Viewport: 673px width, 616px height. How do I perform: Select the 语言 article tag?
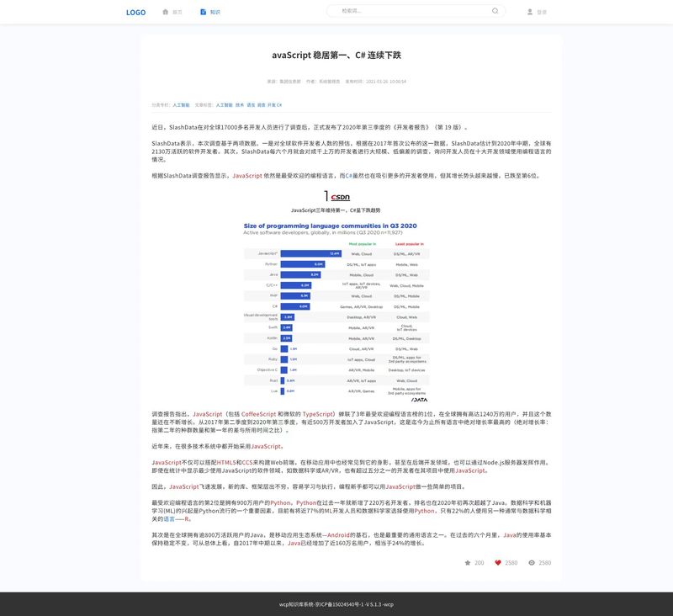click(x=251, y=105)
